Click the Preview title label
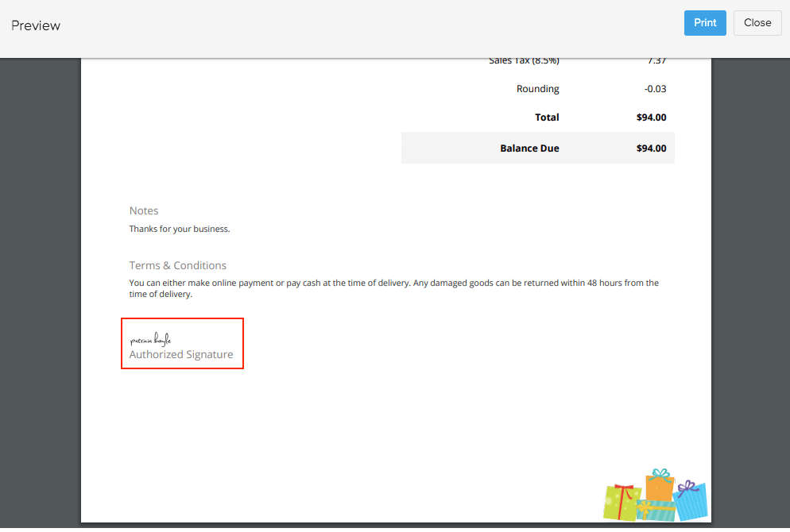Image resolution: width=790 pixels, height=532 pixels. 36,25
